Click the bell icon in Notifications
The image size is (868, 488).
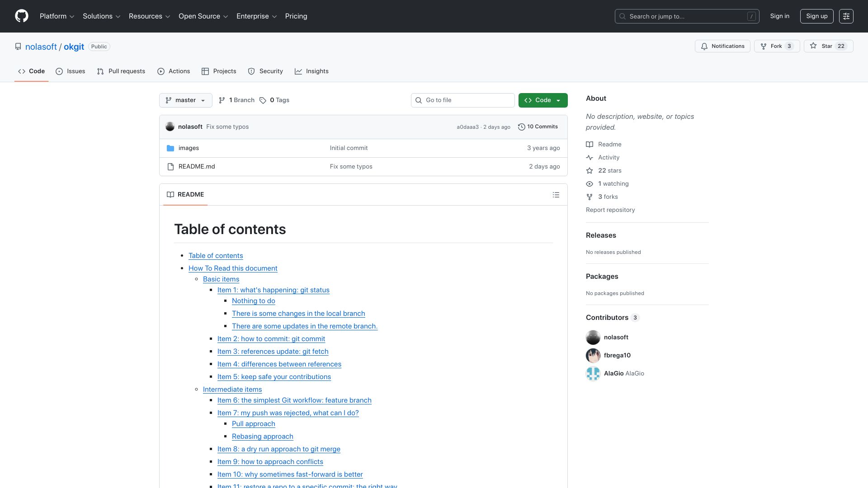click(704, 47)
